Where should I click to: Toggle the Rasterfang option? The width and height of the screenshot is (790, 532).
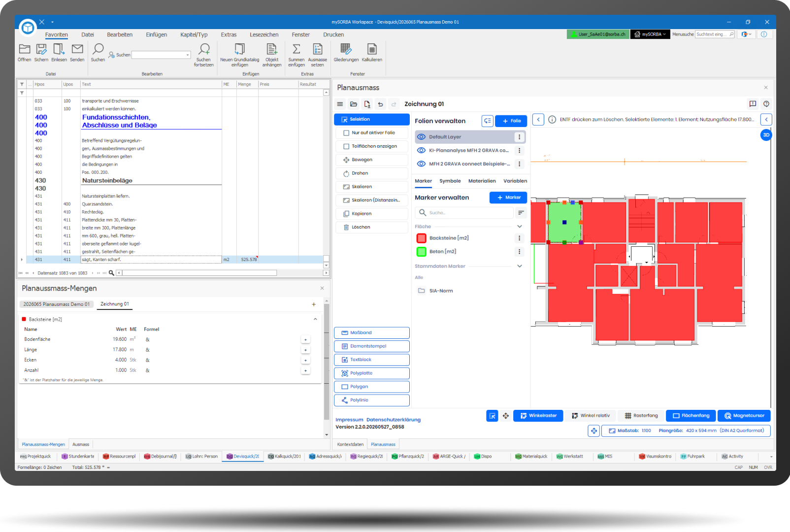641,416
